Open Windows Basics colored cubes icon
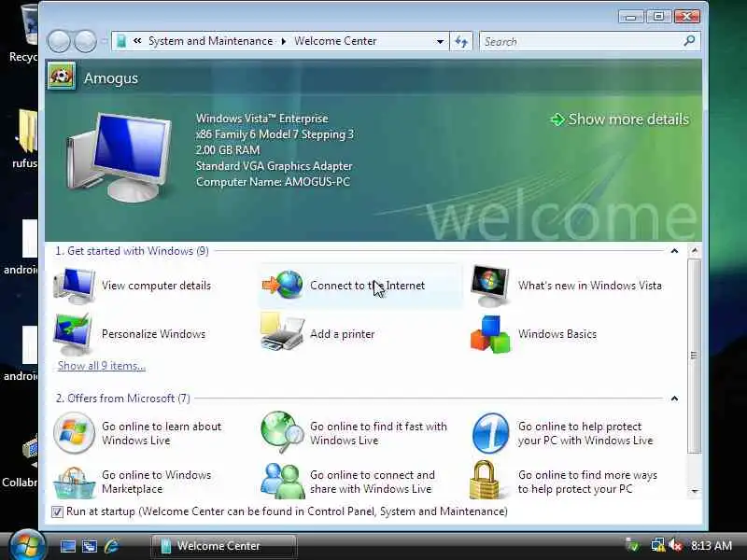The width and height of the screenshot is (747, 560). click(x=490, y=334)
